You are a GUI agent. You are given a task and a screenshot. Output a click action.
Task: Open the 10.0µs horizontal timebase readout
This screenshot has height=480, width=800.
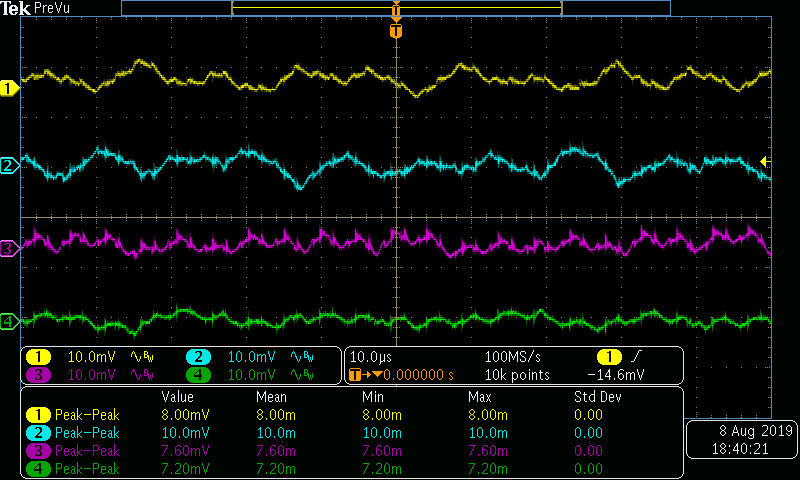pos(370,357)
